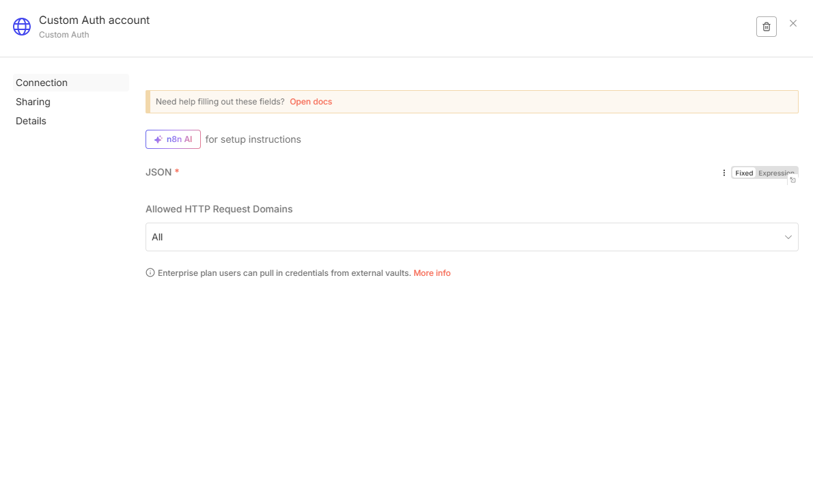Switch JSON field to Fixed mode
The height and width of the screenshot is (504, 813).
click(x=744, y=173)
